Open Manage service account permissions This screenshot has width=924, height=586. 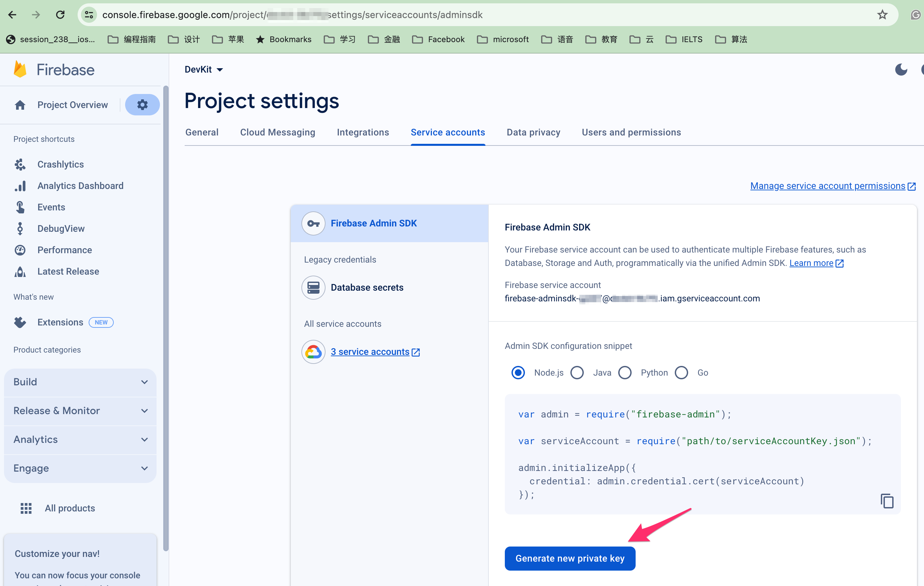pyautogui.click(x=827, y=186)
